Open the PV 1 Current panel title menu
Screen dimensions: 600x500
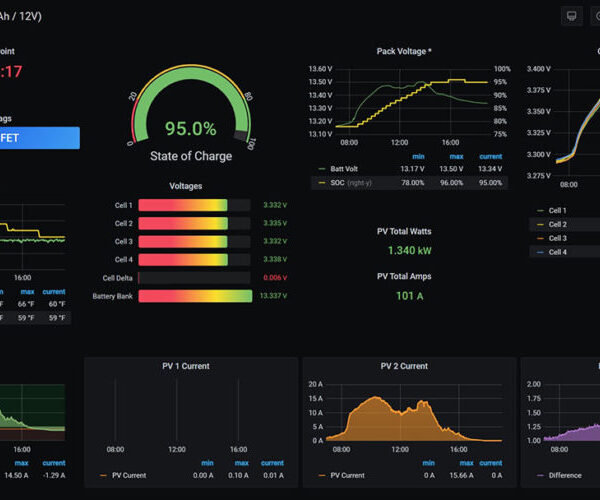click(185, 366)
